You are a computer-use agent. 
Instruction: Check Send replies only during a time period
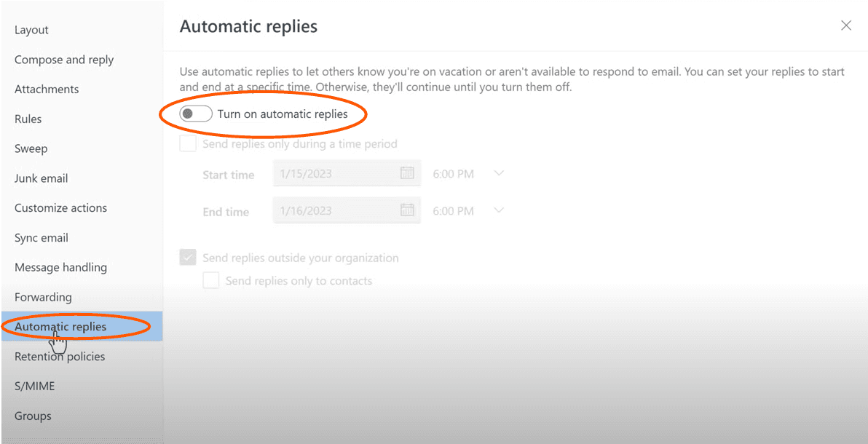coord(187,143)
